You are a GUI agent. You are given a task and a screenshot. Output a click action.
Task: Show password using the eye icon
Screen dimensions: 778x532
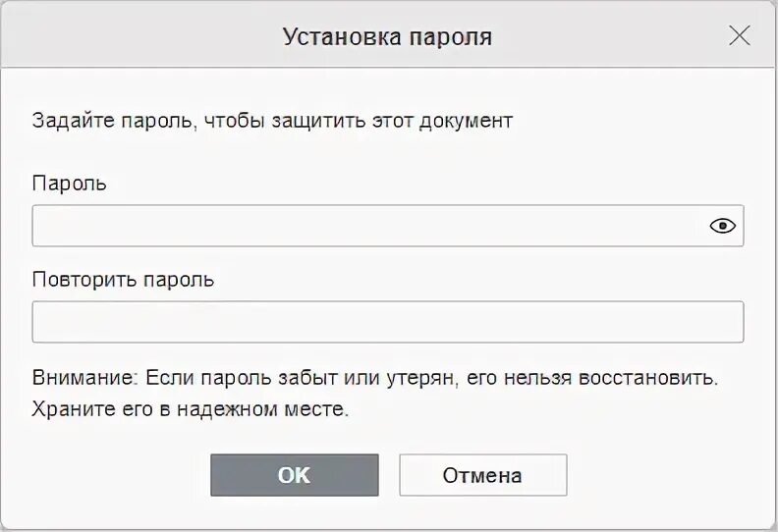coord(722,226)
